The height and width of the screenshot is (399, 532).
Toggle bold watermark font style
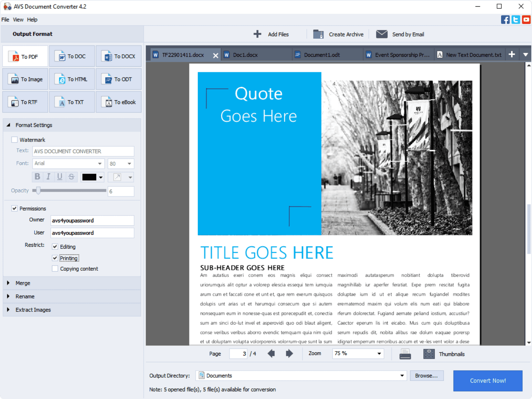coord(37,177)
